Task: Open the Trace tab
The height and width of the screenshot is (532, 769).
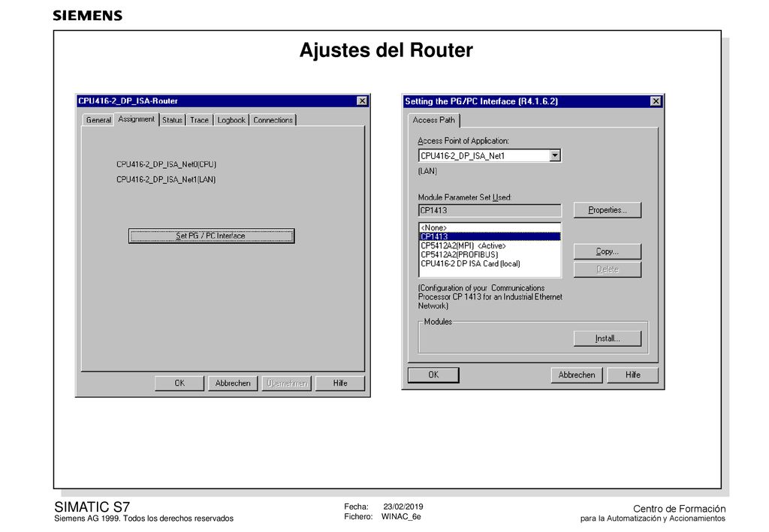Action: point(199,120)
